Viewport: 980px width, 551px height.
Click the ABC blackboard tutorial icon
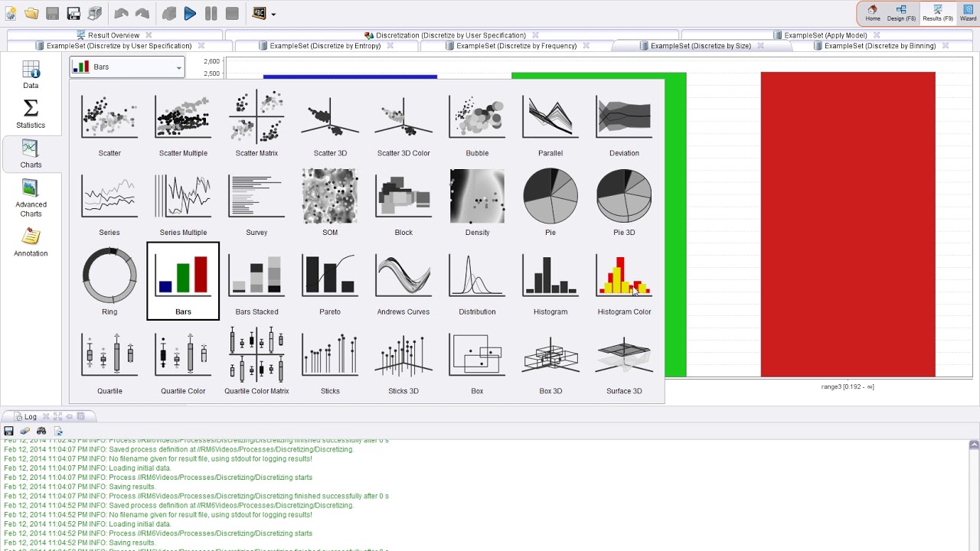coord(259,13)
